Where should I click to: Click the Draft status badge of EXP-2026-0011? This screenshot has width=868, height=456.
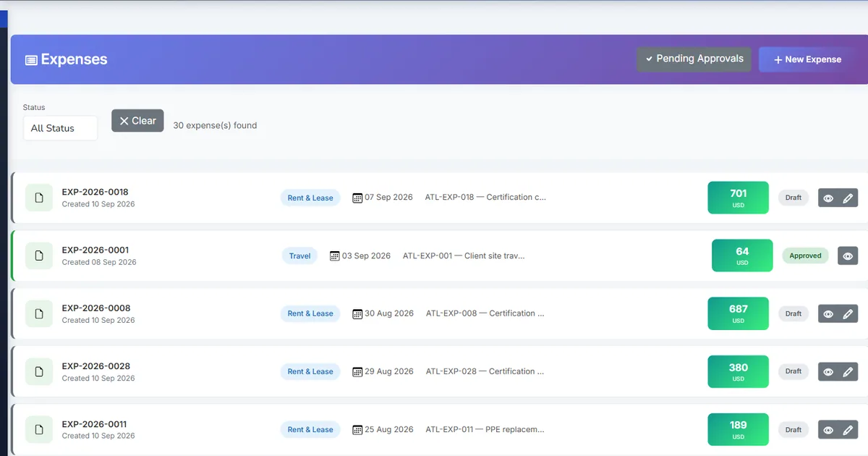[x=793, y=429]
